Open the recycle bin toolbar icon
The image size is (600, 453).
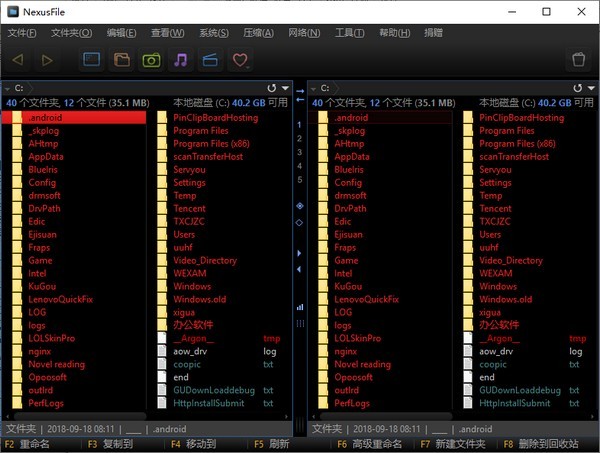point(579,59)
